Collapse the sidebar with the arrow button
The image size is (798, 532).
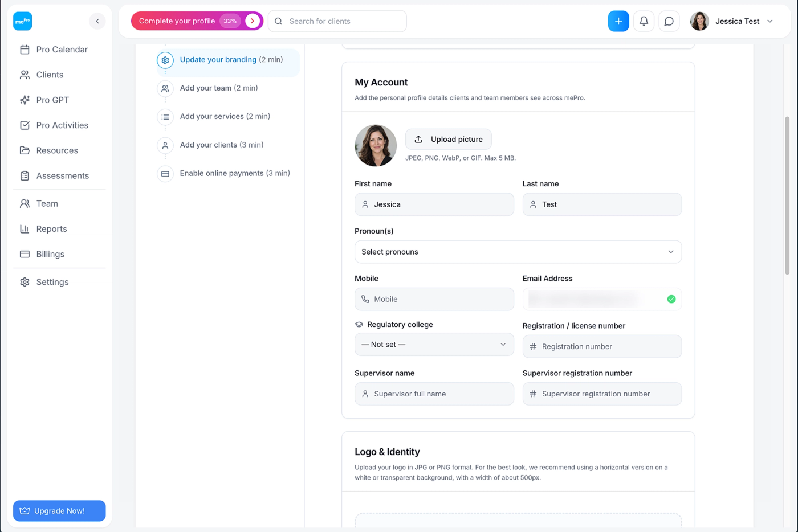[97, 21]
